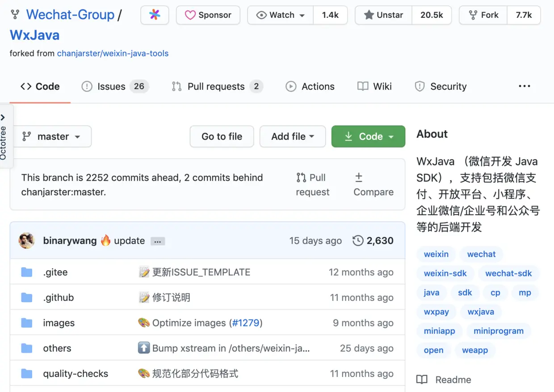
Task: Click the Readme book icon
Action: [x=422, y=379]
